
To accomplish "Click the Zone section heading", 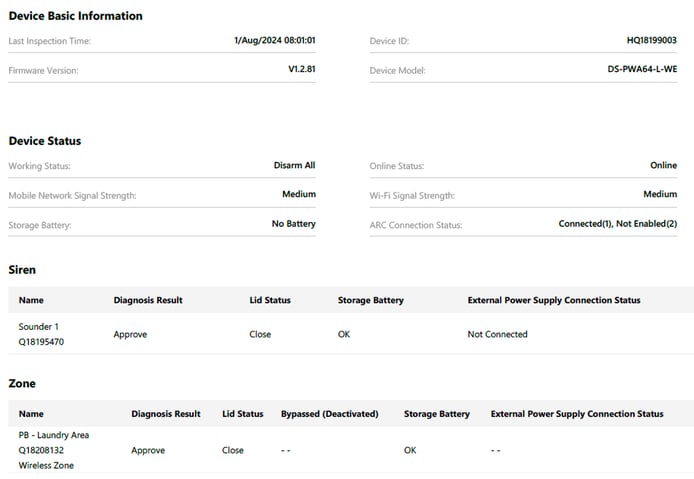I will pyautogui.click(x=22, y=383).
